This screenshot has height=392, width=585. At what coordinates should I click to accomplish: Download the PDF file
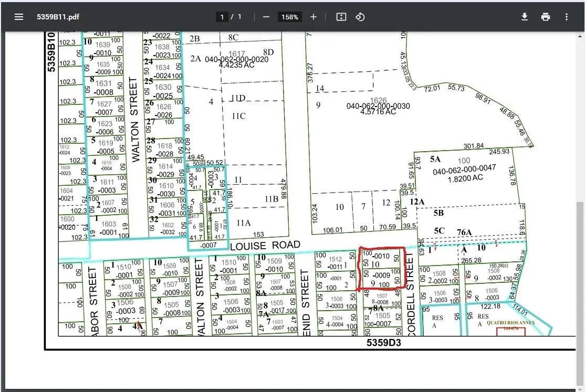524,17
